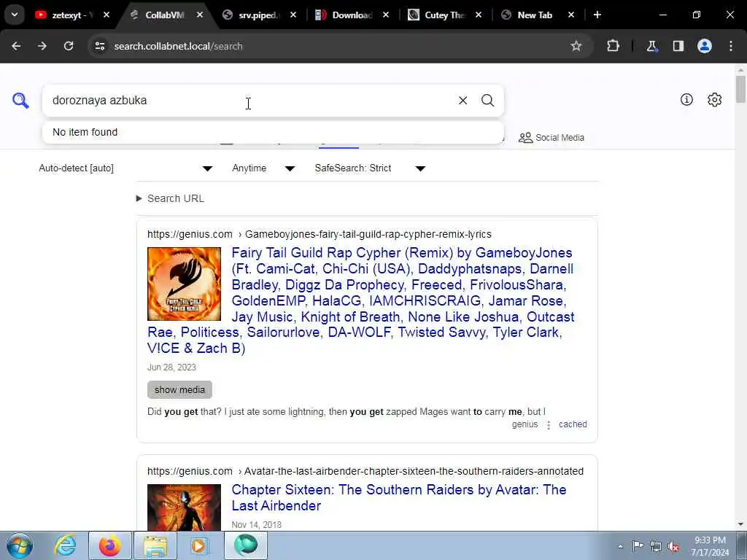Go back with the browser back arrow
The width and height of the screenshot is (747, 560).
point(16,46)
